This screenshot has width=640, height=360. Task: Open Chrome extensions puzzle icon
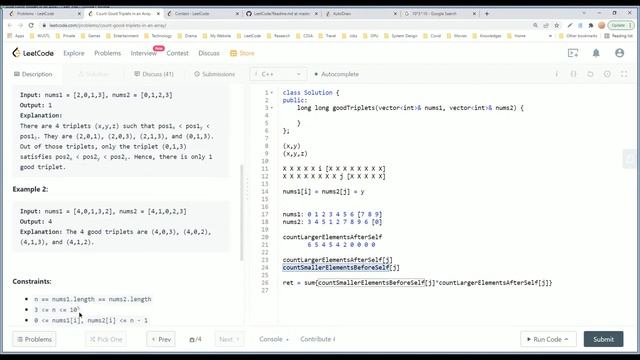point(591,25)
